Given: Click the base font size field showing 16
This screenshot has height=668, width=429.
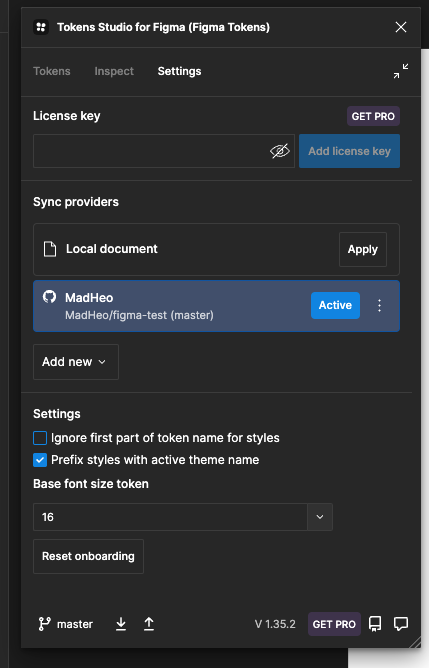Looking at the screenshot, I should coord(170,517).
